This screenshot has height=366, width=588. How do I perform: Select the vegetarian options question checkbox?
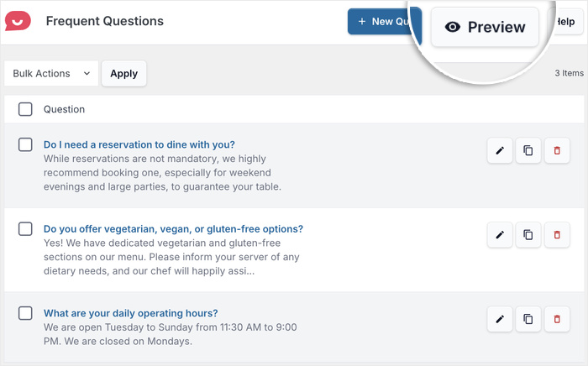tap(25, 228)
